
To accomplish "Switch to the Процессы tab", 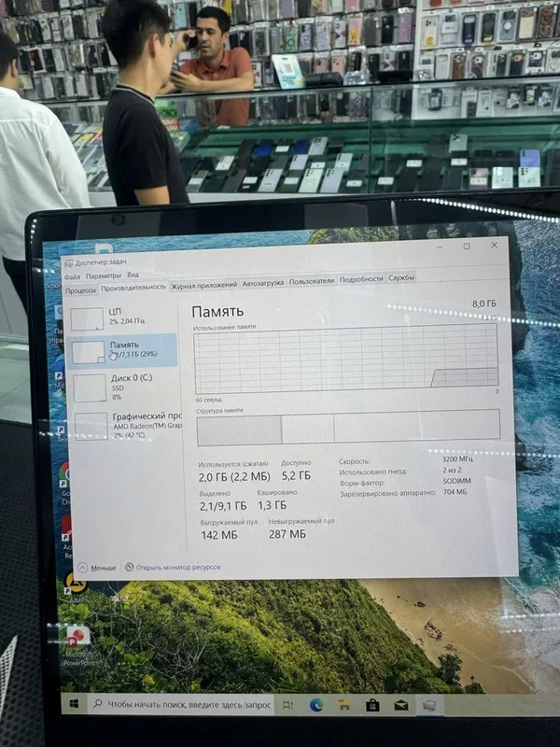I will pos(80,290).
